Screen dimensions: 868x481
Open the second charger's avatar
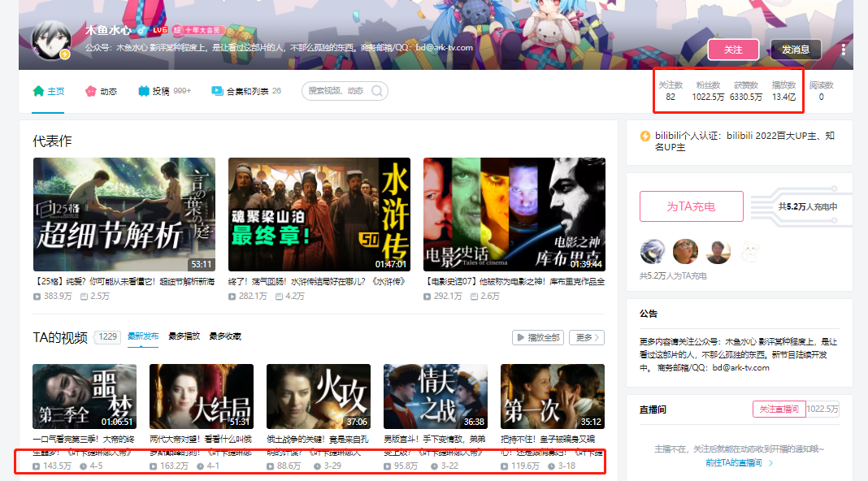tap(685, 252)
